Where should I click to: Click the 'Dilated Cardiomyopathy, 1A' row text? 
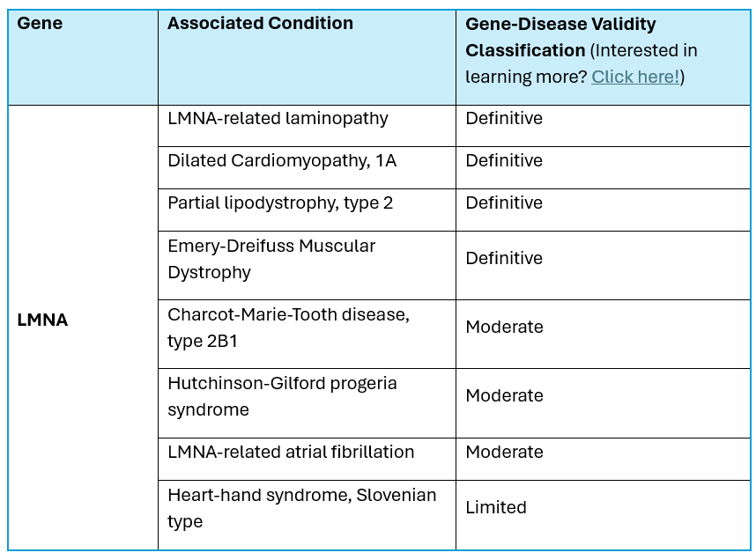click(281, 160)
